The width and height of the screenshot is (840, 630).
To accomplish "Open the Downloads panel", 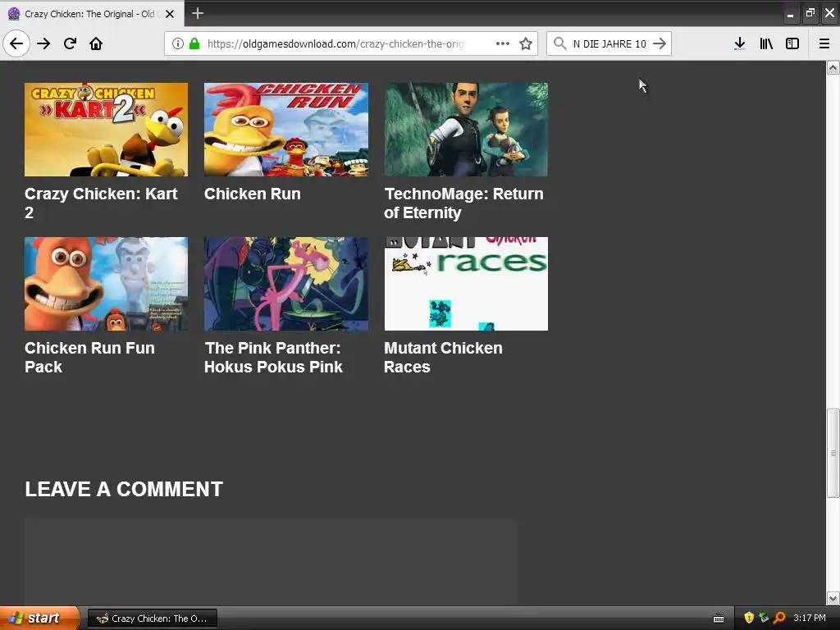I will tap(740, 44).
